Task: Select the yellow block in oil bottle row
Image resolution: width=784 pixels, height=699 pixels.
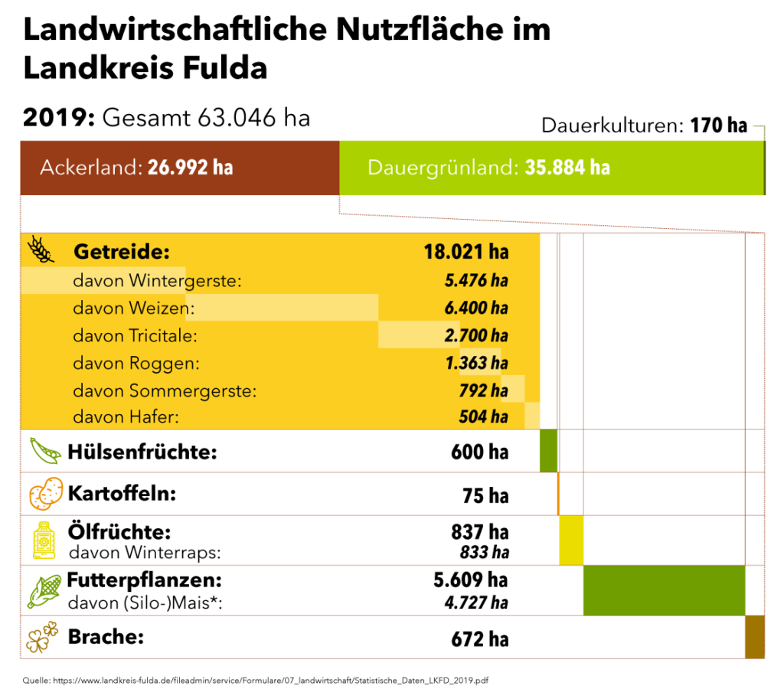Action: click(571, 541)
